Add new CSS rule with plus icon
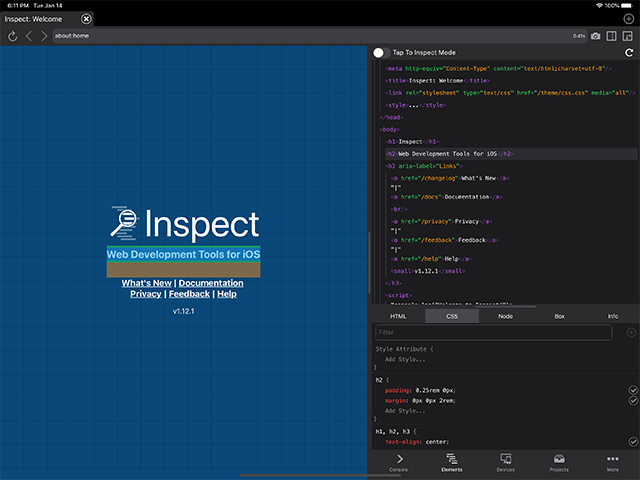The image size is (640, 480). 631,333
